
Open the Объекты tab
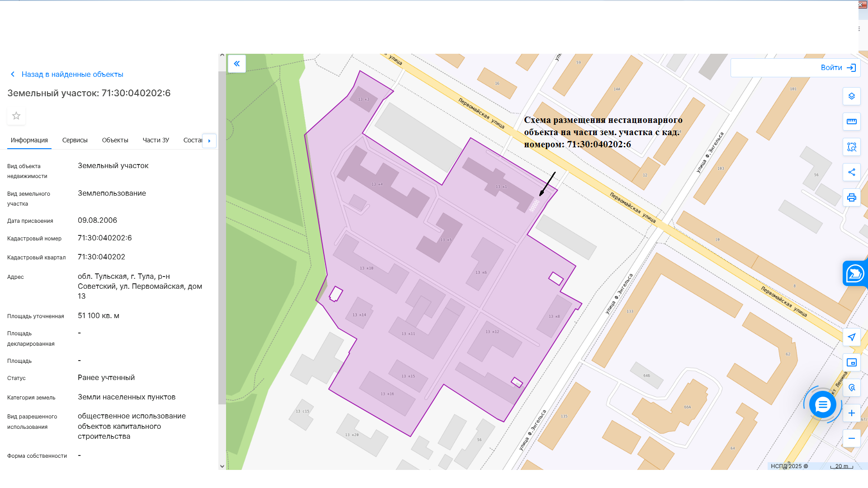(115, 140)
